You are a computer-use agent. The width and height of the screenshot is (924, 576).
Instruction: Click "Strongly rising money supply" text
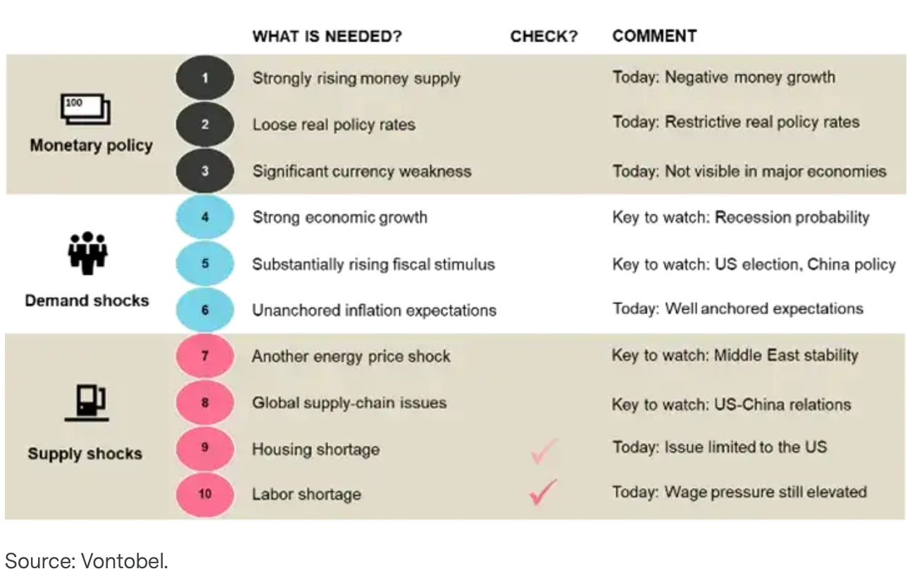pyautogui.click(x=356, y=78)
